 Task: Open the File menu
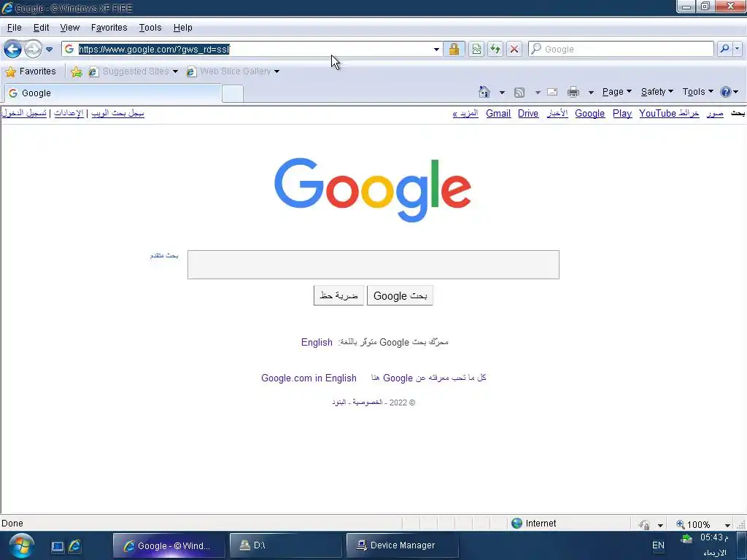14,28
